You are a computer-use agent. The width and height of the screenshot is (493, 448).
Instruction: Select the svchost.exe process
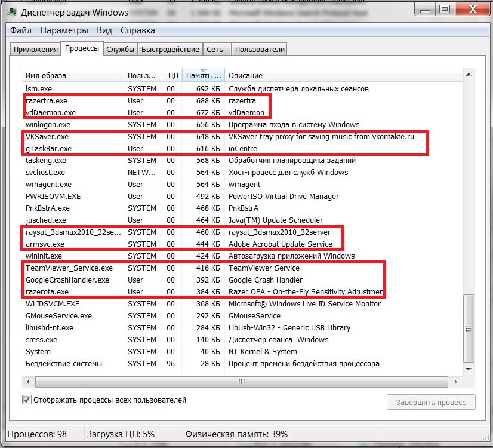coord(242,173)
